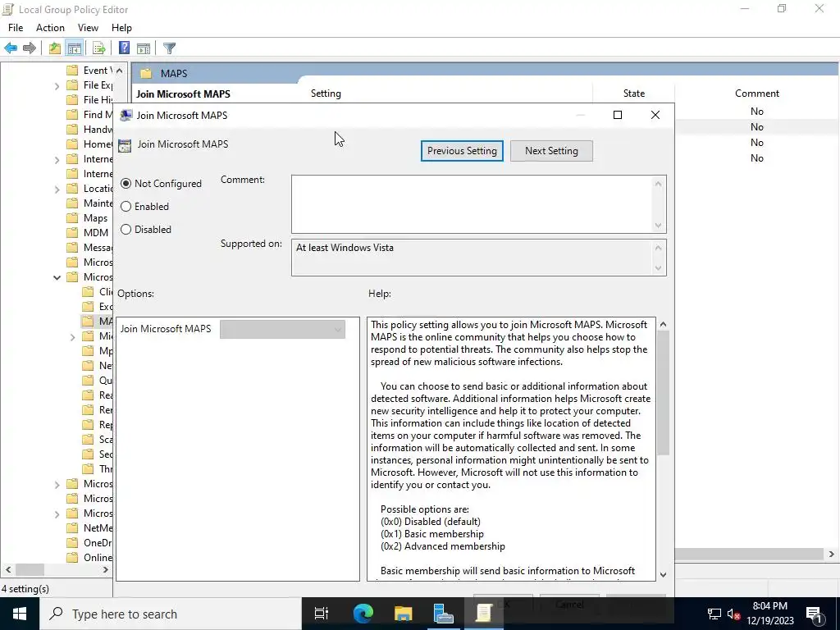Image resolution: width=840 pixels, height=630 pixels.
Task: Click the Edge icon in taskbar
Action: click(363, 614)
